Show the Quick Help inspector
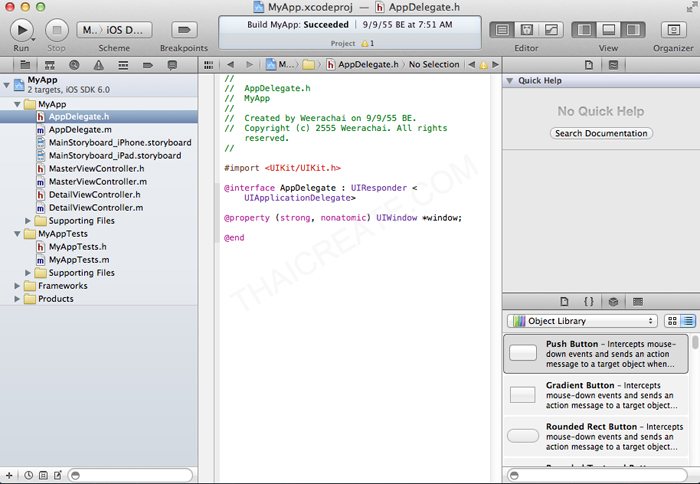Image resolution: width=700 pixels, height=484 pixels. pos(613,65)
